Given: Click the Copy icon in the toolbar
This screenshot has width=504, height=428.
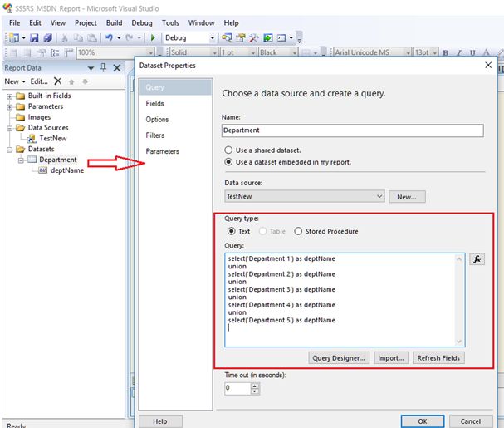Looking at the screenshot, I should [x=78, y=38].
